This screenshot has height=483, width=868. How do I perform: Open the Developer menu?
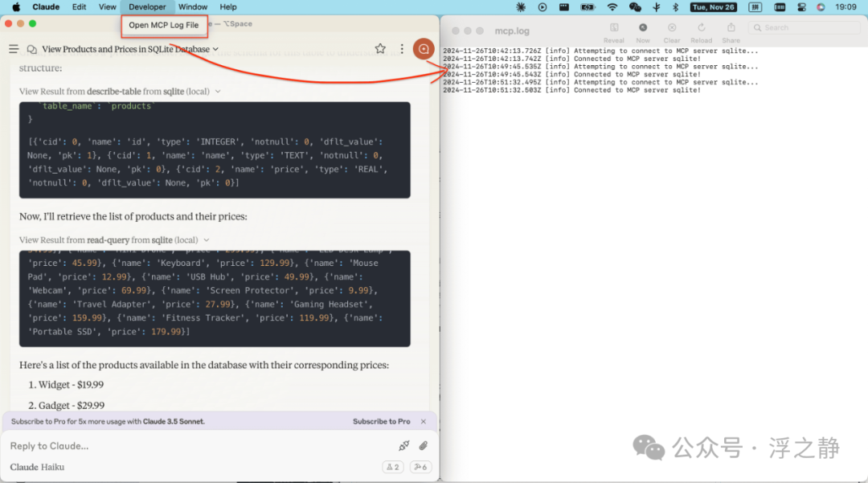[x=147, y=7]
